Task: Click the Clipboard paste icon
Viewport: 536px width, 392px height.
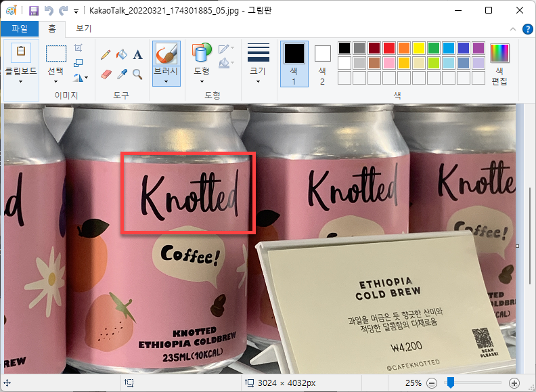Action: pyautogui.click(x=21, y=51)
